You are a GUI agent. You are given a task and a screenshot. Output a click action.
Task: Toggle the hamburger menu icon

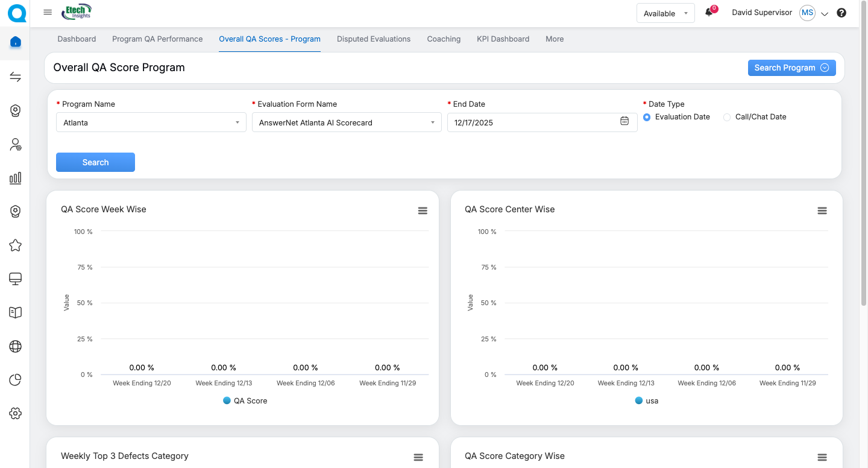pyautogui.click(x=48, y=12)
